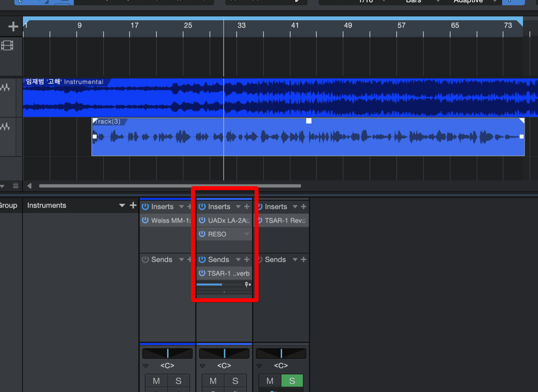Expand the triangle beside UADx LA-2A channel pan
Viewport: 538px width, 392px height.
coord(203,366)
